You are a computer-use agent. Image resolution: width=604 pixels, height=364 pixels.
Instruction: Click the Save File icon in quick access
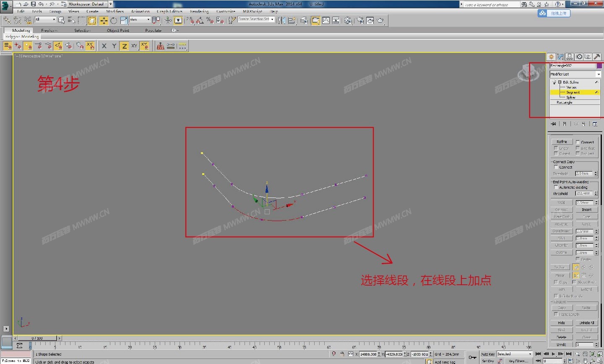(x=34, y=4)
